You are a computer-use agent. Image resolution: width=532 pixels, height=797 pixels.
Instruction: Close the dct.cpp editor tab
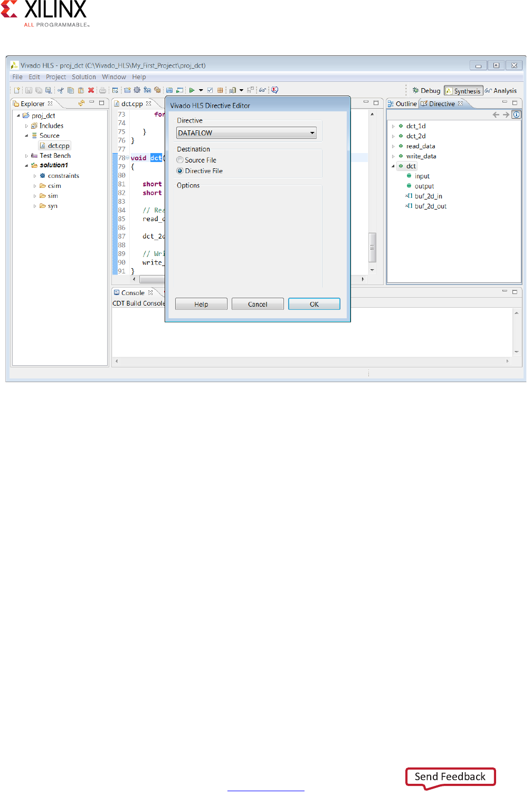tap(149, 103)
